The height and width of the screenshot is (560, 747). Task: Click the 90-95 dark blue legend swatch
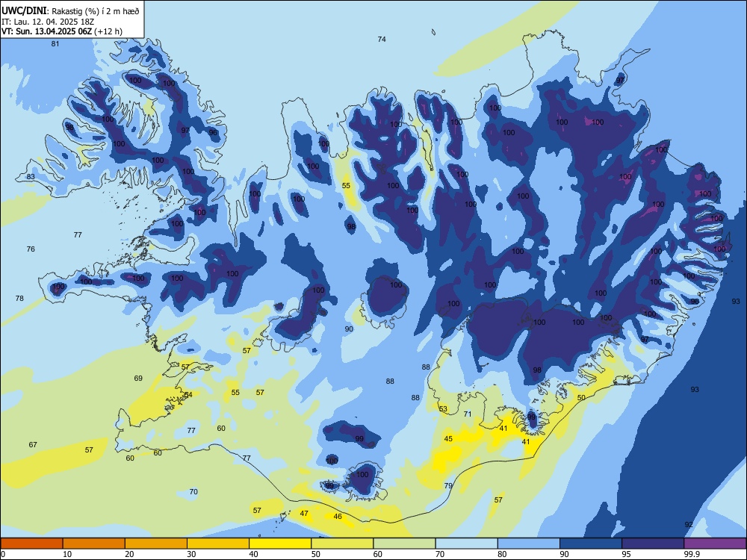pyautogui.click(x=591, y=544)
